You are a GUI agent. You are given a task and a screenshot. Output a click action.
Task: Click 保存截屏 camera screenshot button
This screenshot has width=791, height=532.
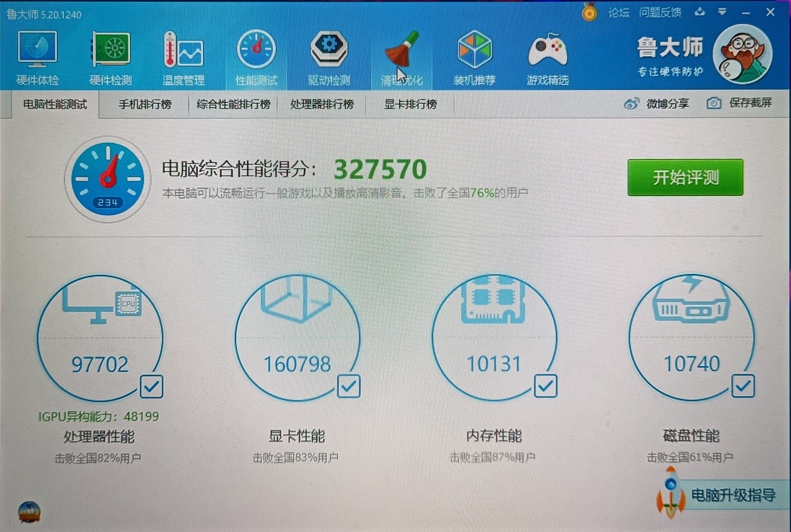740,103
